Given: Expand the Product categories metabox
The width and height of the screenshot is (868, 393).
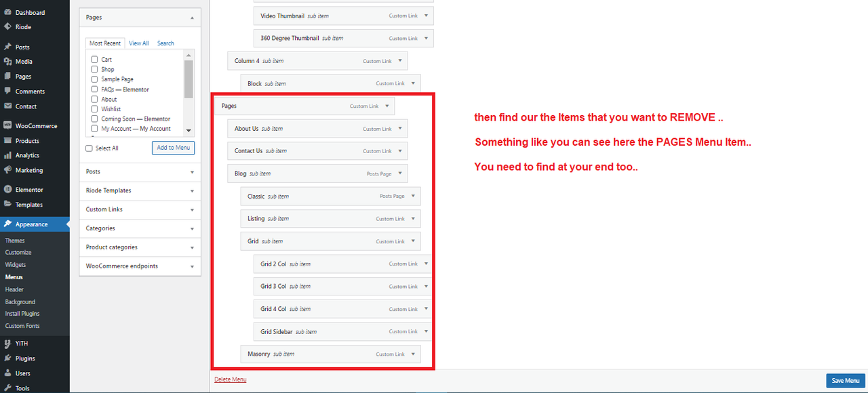Looking at the screenshot, I should point(192,248).
